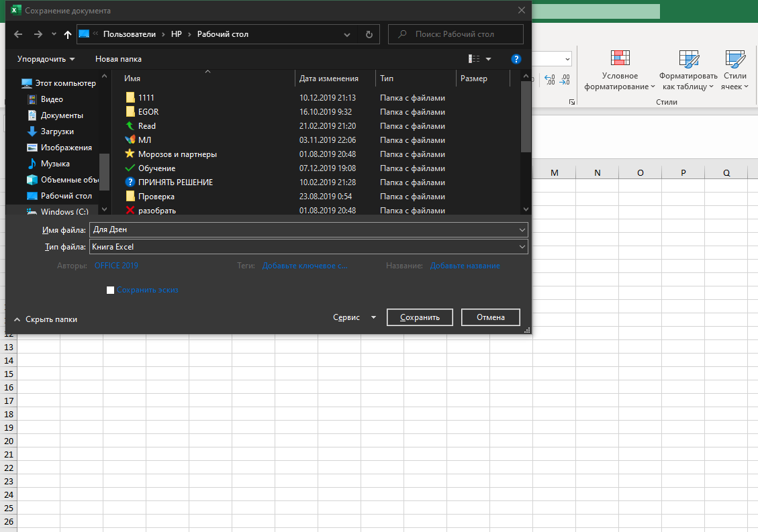The height and width of the screenshot is (532, 758).
Task: Create a folder with Новая папка
Action: pos(118,59)
